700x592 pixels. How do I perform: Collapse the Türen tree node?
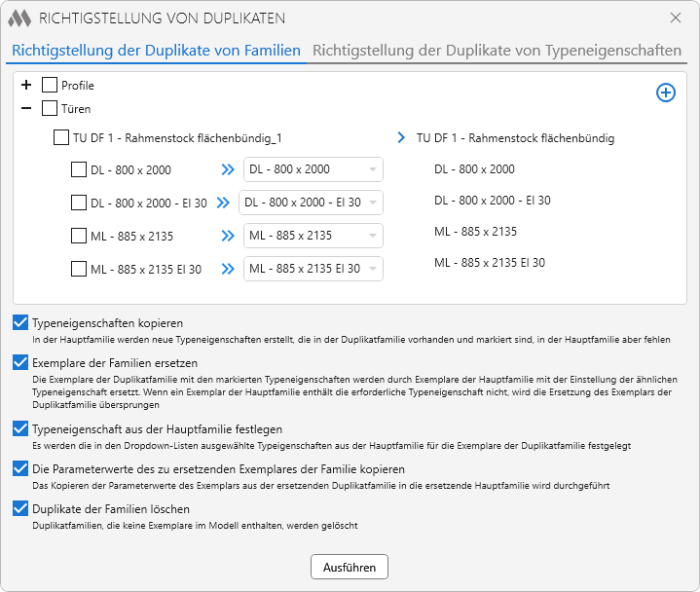click(26, 109)
